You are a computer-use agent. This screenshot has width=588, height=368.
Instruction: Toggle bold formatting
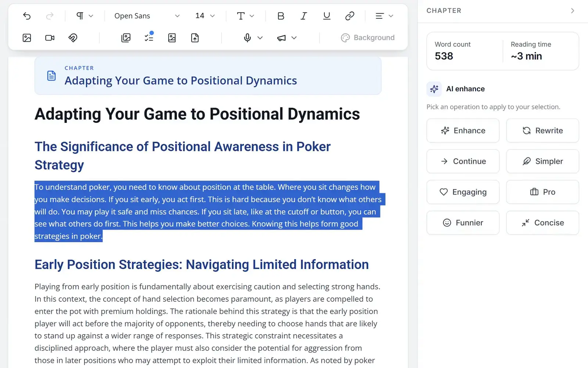281,16
